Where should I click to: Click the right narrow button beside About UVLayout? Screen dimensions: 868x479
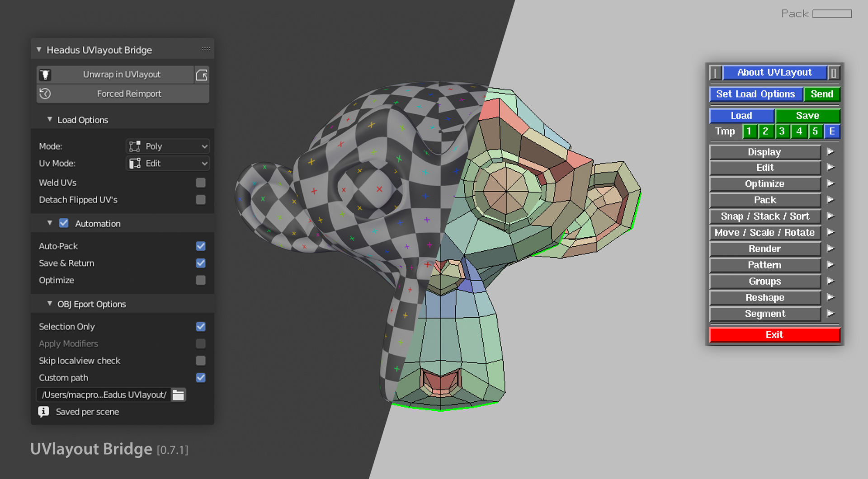click(x=834, y=72)
